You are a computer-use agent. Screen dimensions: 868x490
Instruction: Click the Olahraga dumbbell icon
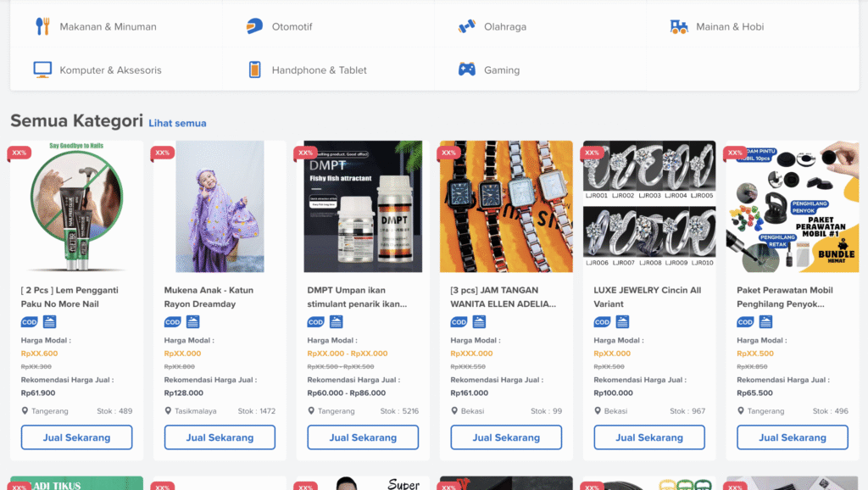coord(466,26)
